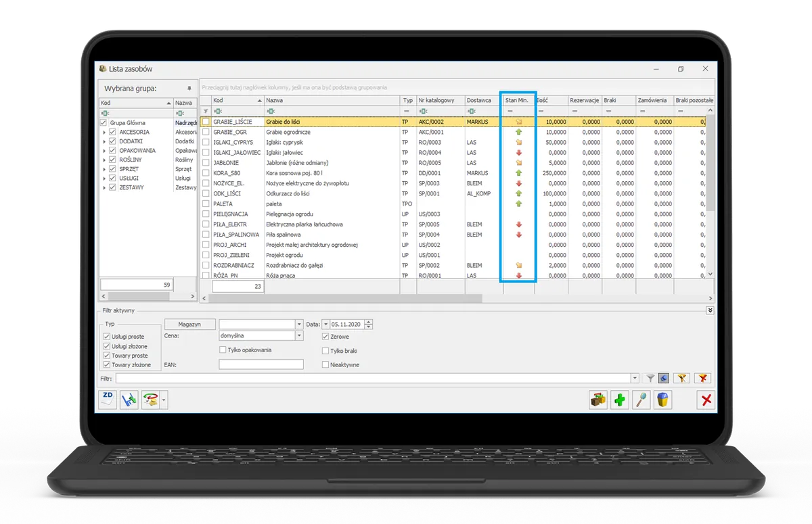Click the green up arrow in KORA_S80 row

click(519, 173)
